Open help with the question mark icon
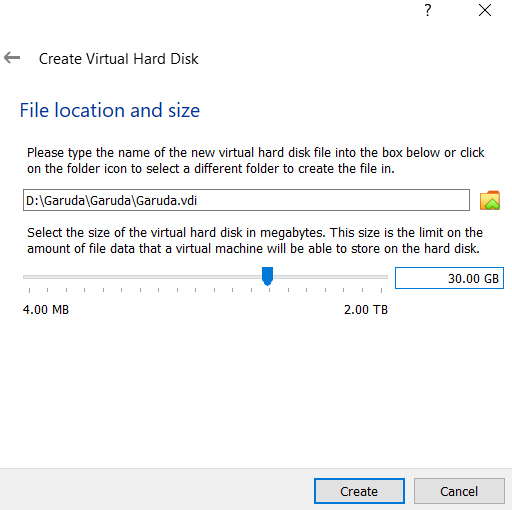Image resolution: width=512 pixels, height=510 pixels. tap(428, 10)
